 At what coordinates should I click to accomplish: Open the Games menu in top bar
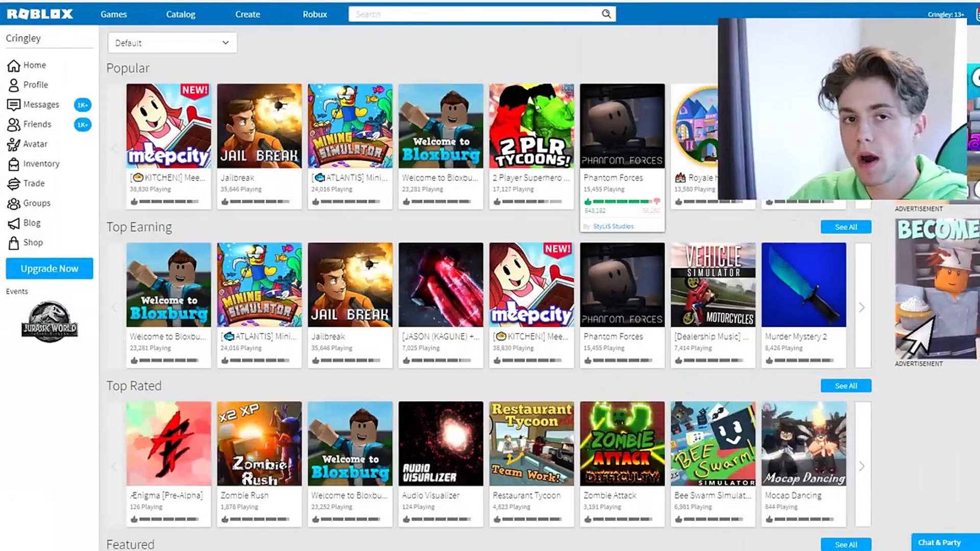pos(113,14)
